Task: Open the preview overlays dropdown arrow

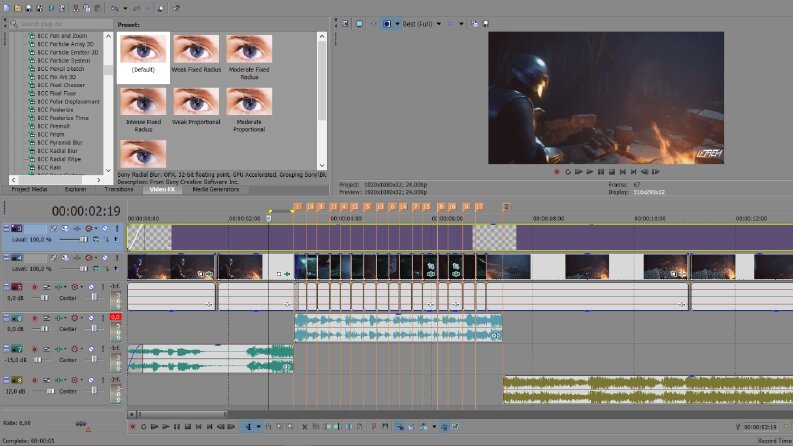Action: click(461, 24)
